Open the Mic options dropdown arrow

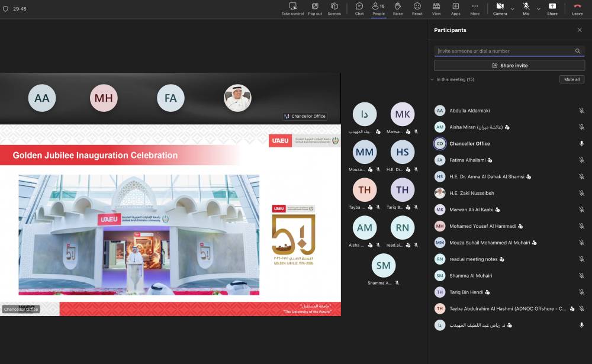(538, 9)
